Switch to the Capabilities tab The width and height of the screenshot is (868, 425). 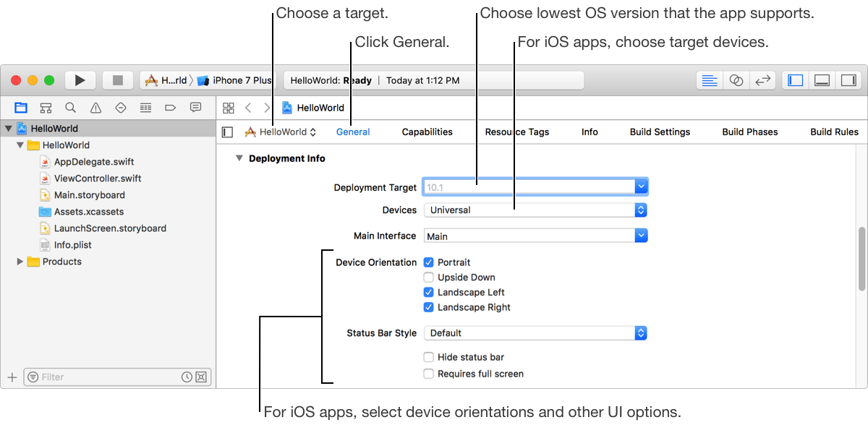[x=427, y=132]
